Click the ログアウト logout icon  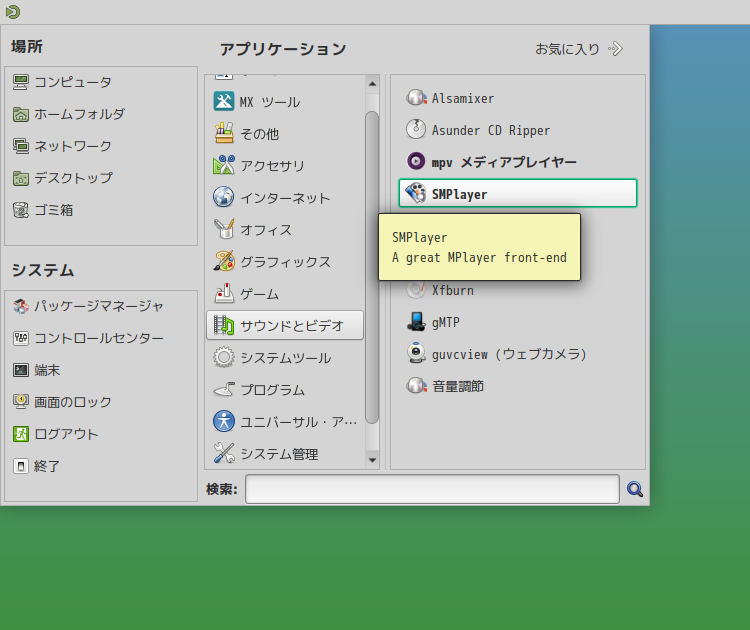(x=21, y=434)
